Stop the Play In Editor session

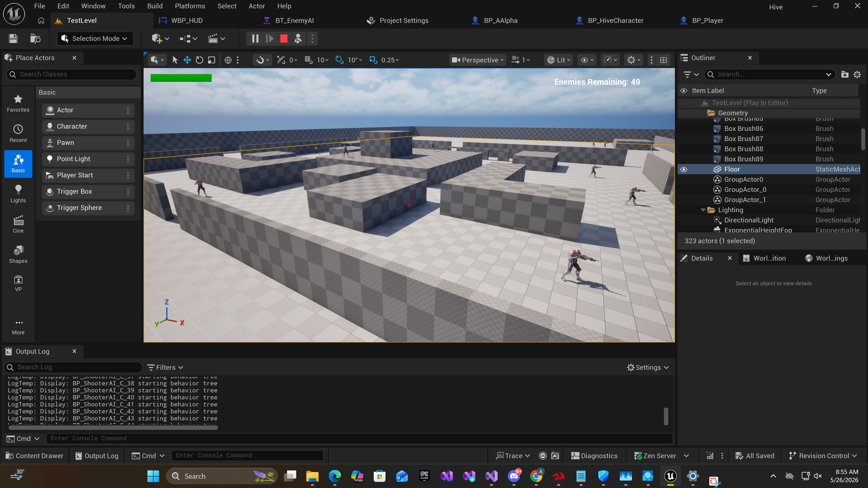pos(284,39)
